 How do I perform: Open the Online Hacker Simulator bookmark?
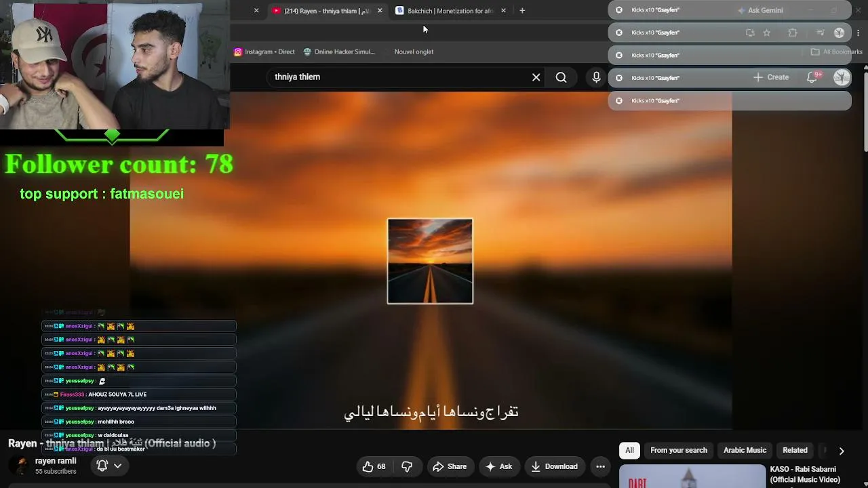[339, 52]
